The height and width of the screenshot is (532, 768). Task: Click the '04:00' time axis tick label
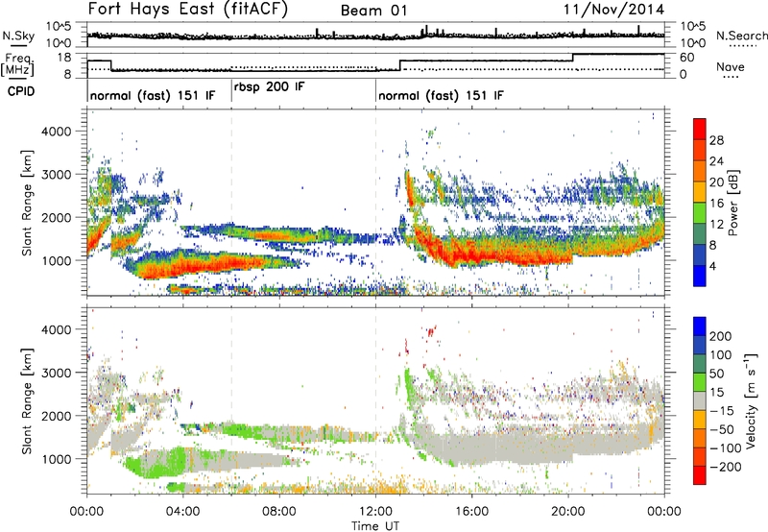click(x=182, y=512)
